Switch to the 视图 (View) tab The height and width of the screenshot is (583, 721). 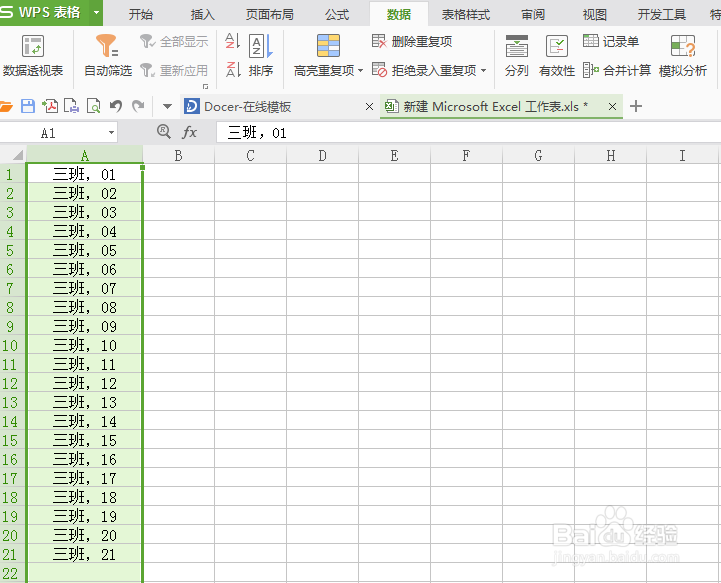595,15
